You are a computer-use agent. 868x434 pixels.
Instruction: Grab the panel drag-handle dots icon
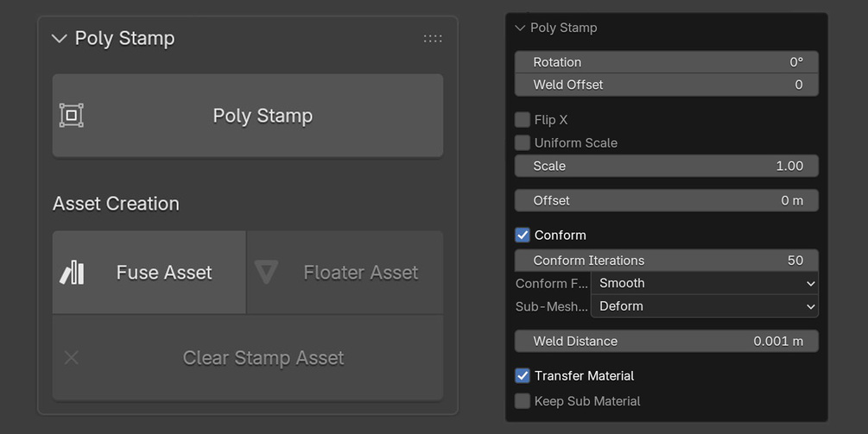click(x=433, y=39)
